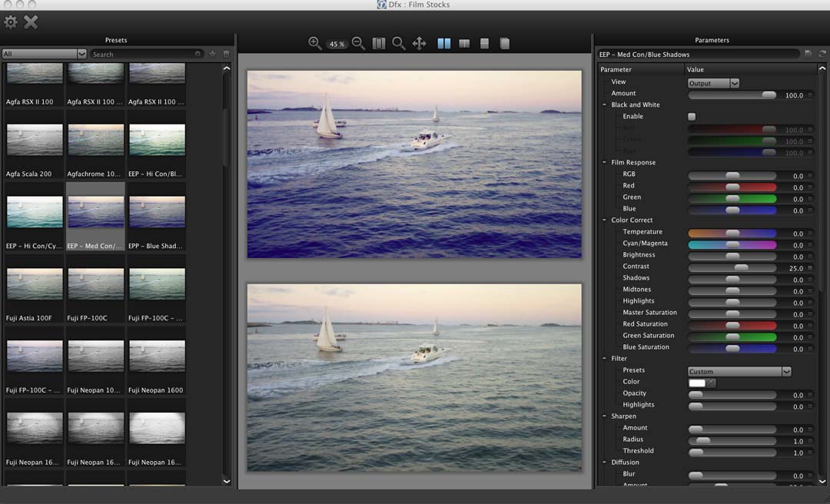Click the Value column header
The height and width of the screenshot is (504, 830).
751,69
